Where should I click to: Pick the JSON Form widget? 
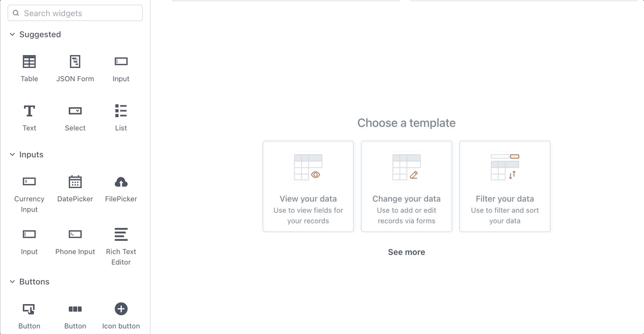(75, 62)
